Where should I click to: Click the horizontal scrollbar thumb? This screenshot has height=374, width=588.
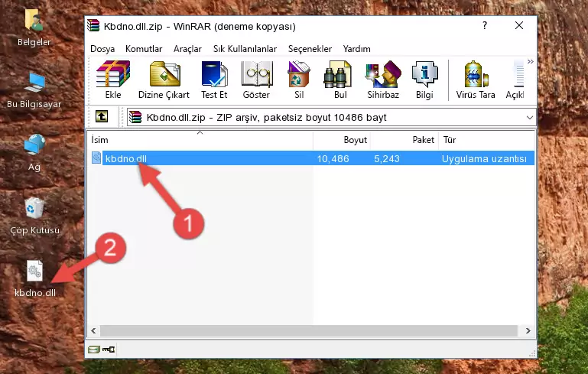(309, 330)
